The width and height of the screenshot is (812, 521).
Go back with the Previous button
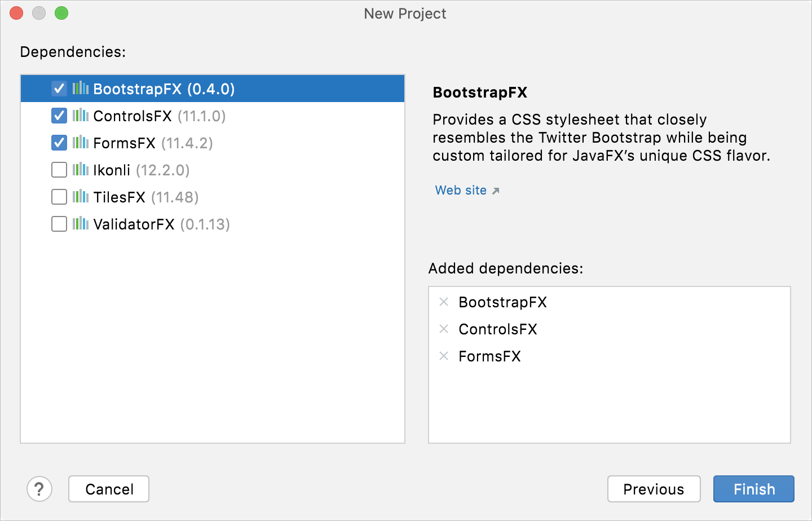pyautogui.click(x=654, y=489)
